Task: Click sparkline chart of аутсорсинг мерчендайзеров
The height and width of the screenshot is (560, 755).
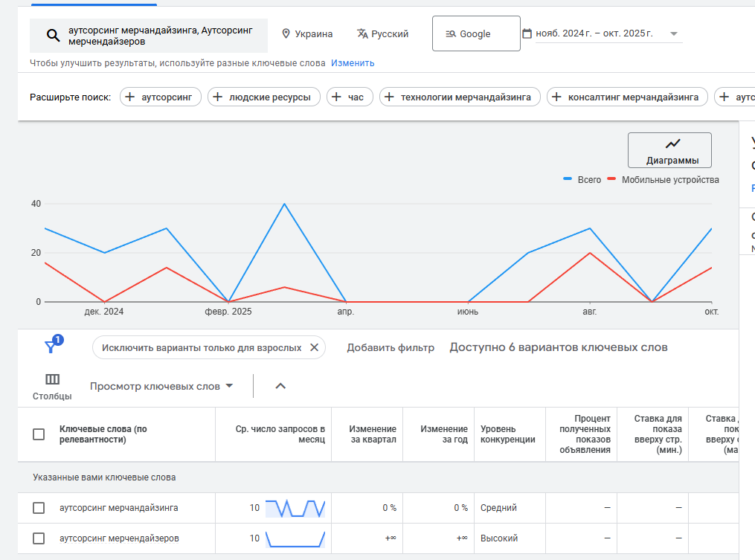Action: [x=295, y=539]
